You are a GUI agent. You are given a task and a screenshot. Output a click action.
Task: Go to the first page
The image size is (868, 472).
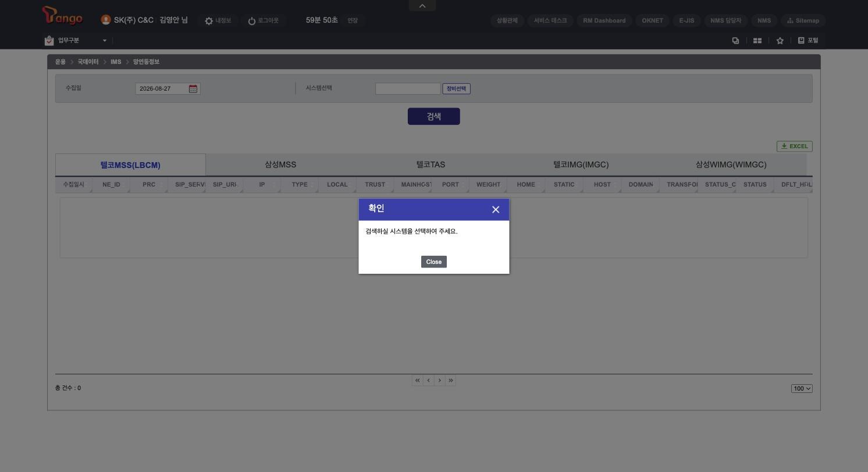417,380
